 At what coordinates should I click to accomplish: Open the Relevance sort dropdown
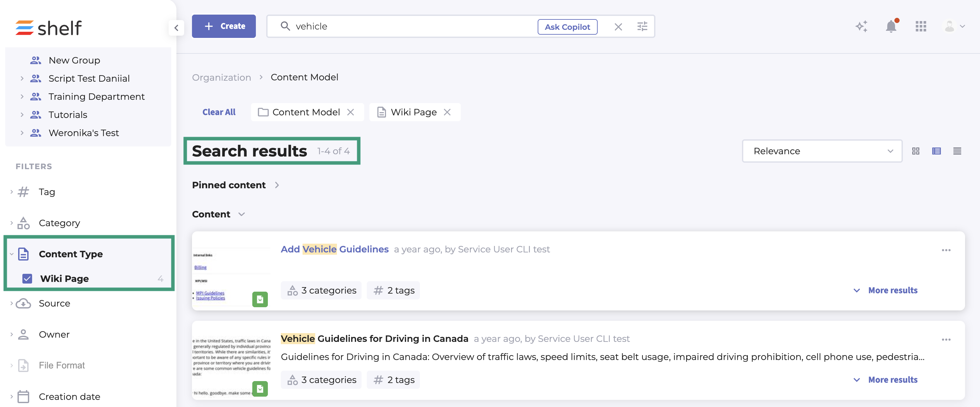[822, 151]
